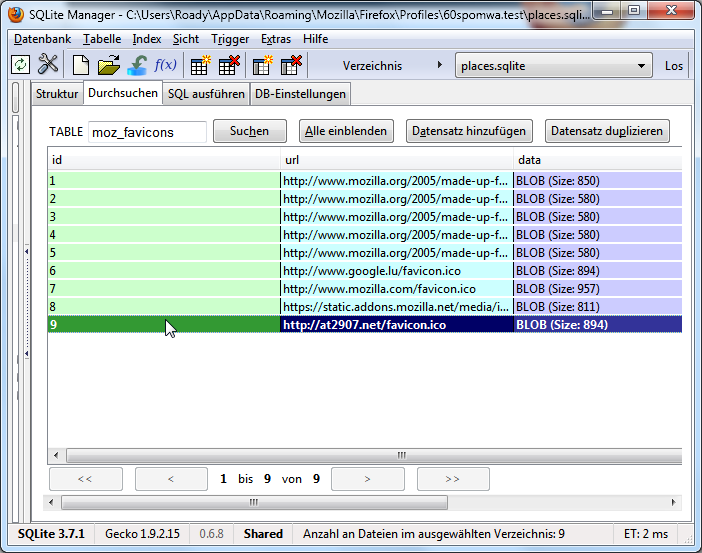Collapse sidebar using splitter arrow grip
This screenshot has width=702, height=553.
point(27,303)
